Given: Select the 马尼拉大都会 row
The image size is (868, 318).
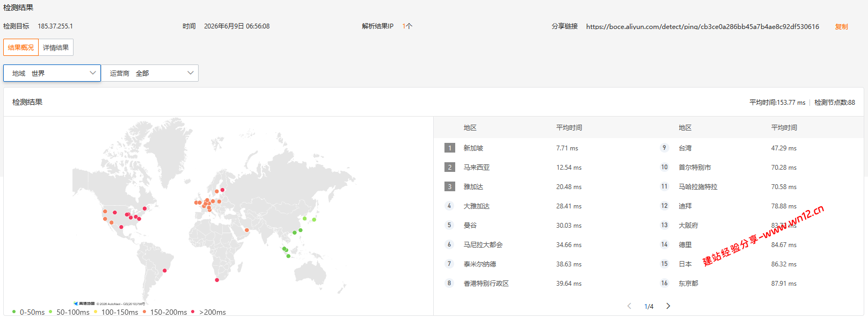Looking at the screenshot, I should click(541, 244).
